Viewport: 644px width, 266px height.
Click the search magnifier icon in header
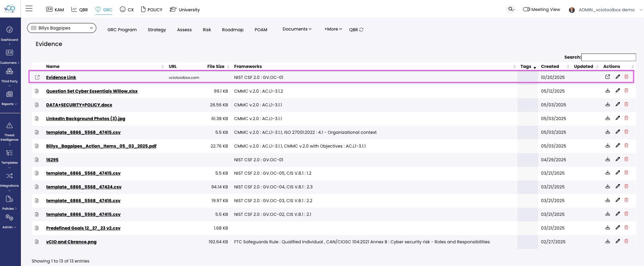511,9
